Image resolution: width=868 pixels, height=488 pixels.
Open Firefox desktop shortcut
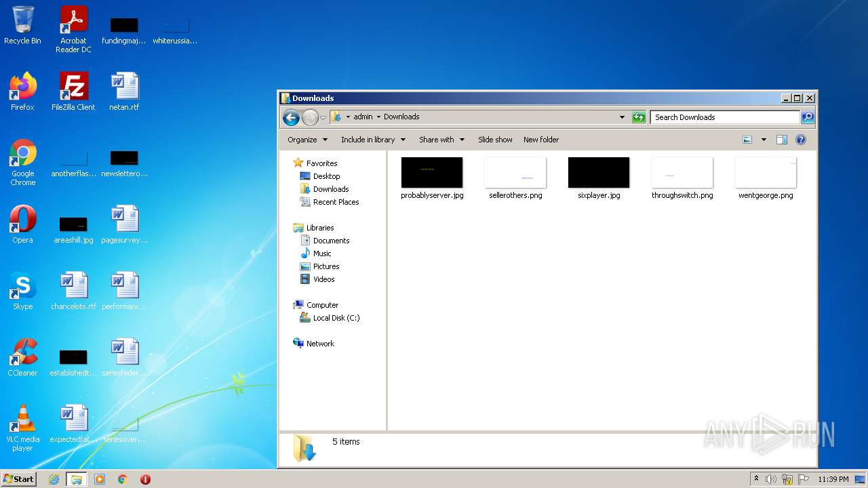tap(22, 92)
